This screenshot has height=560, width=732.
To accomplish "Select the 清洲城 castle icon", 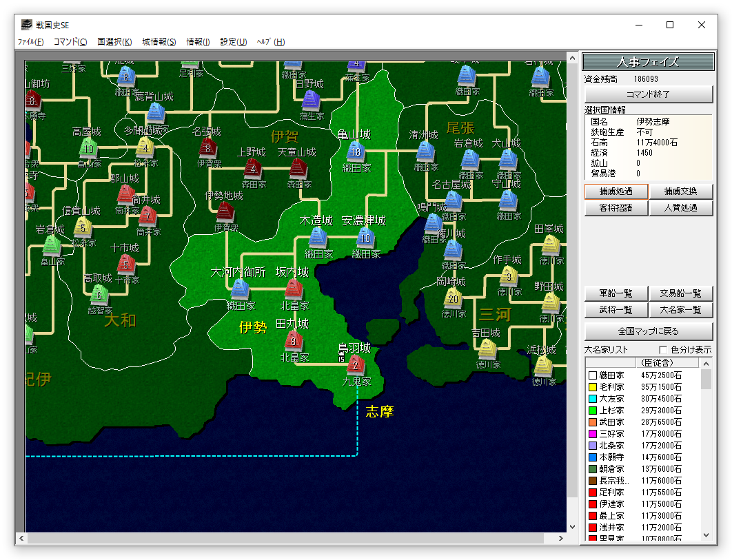I will pyautogui.click(x=425, y=152).
